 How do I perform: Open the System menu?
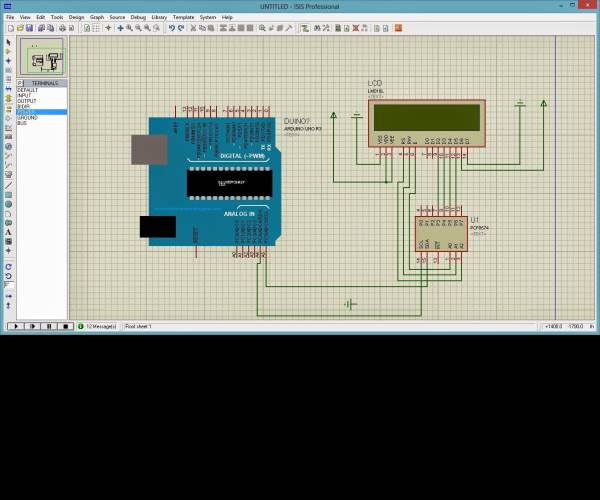pos(208,17)
